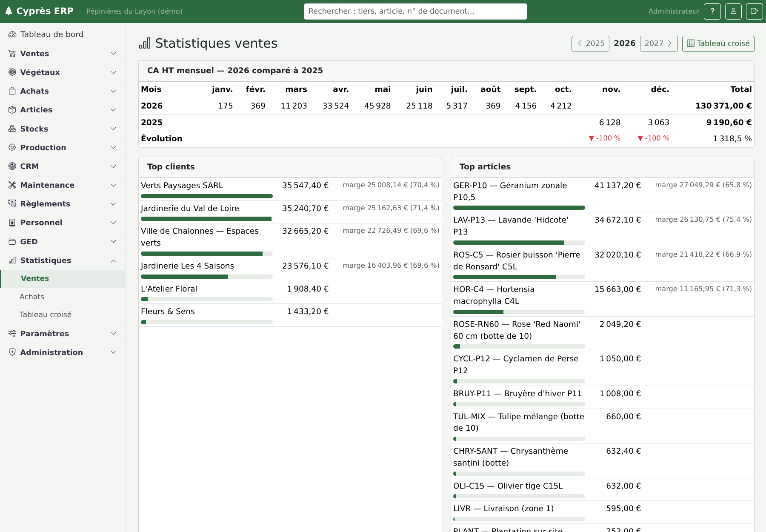Click the Production gear icon
This screenshot has width=766, height=532.
(12, 148)
